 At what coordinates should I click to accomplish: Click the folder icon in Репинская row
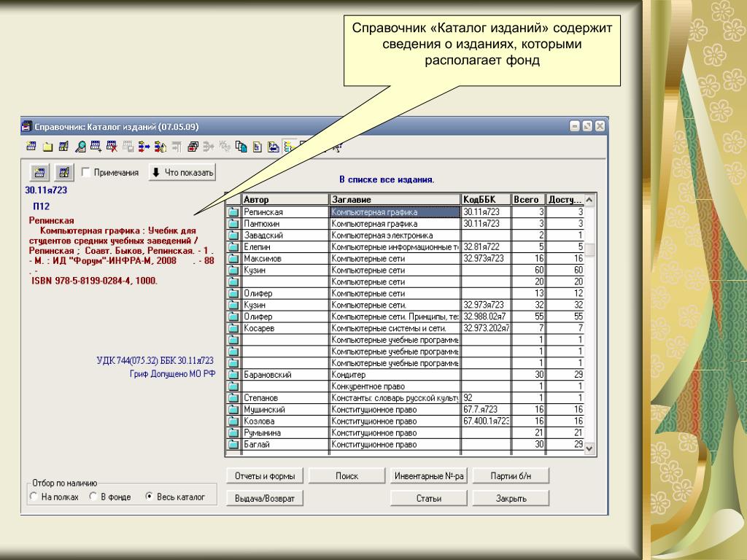coord(233,212)
